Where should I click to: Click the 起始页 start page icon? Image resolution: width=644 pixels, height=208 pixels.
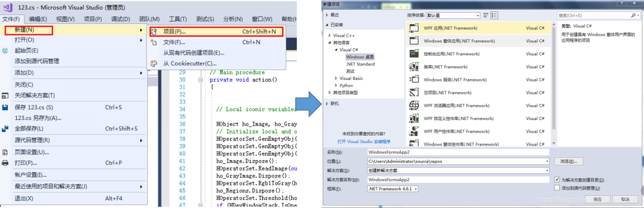click(5, 51)
